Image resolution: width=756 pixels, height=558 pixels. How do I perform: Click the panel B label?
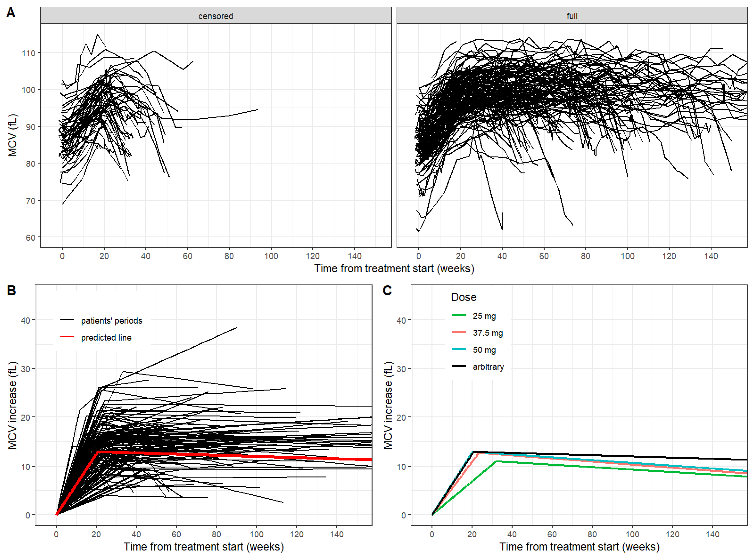click(x=11, y=291)
